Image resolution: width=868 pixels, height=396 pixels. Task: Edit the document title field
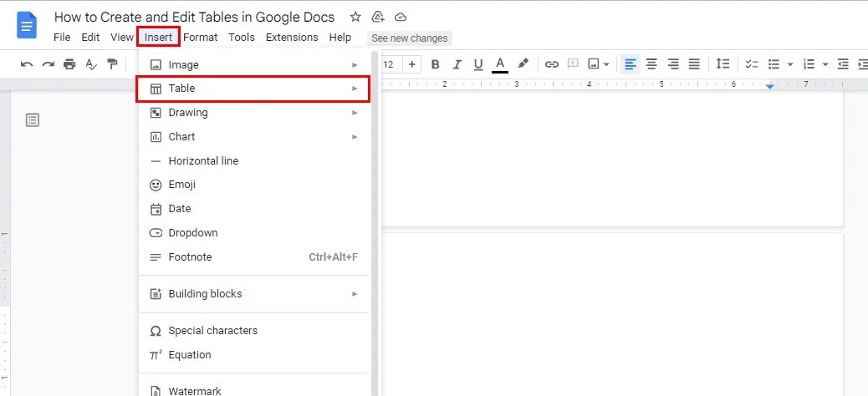click(194, 18)
